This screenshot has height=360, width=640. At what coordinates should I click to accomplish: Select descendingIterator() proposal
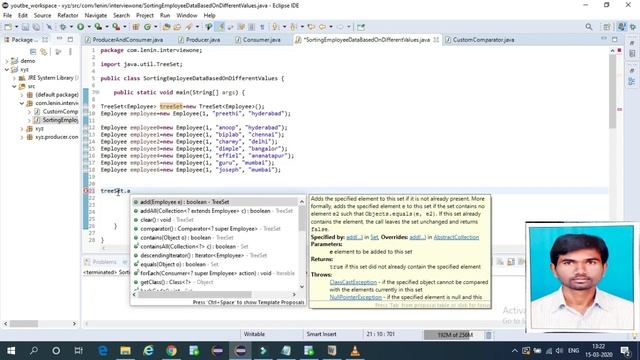pos(215,256)
